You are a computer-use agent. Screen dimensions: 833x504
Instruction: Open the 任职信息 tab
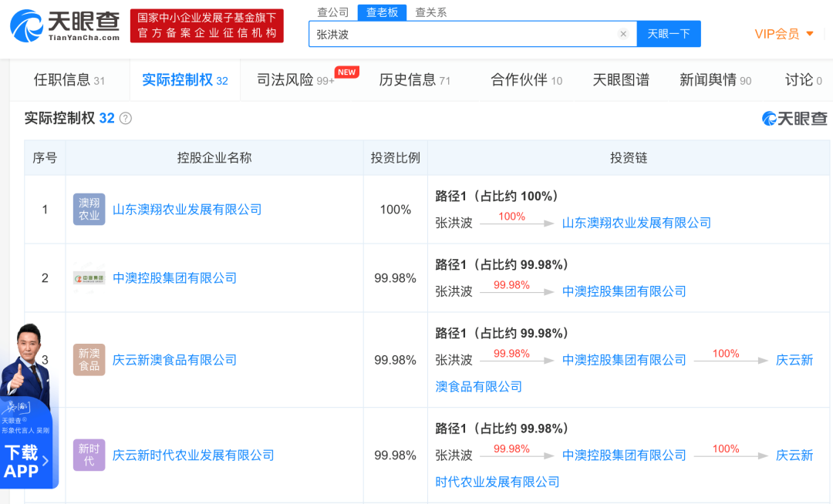[x=69, y=80]
